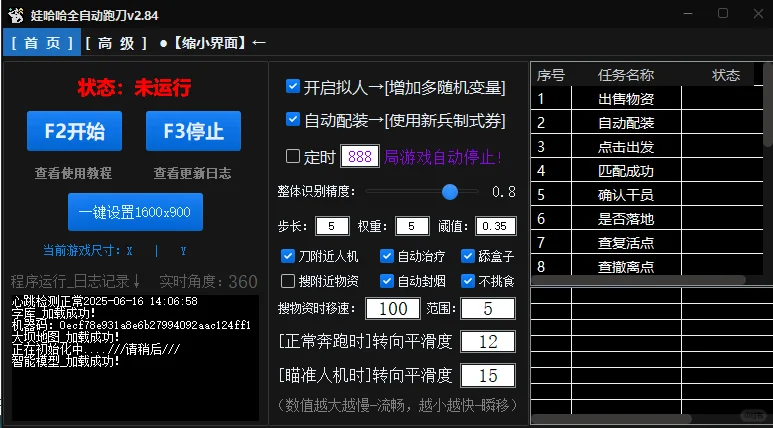Click the 权重 input field
Screen dimensions: 773x428
click(412, 226)
